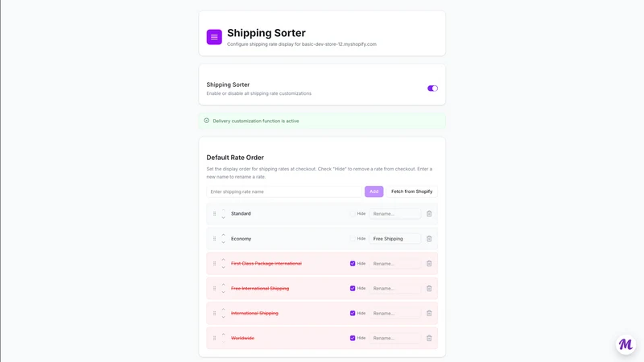
Task: Grab drag handle for Free International Shipping
Action: coord(214,289)
